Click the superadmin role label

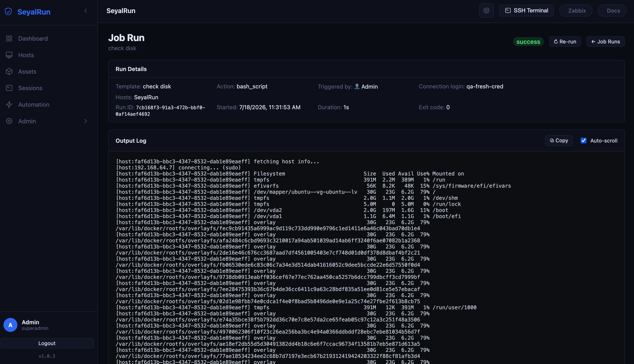click(x=35, y=328)
